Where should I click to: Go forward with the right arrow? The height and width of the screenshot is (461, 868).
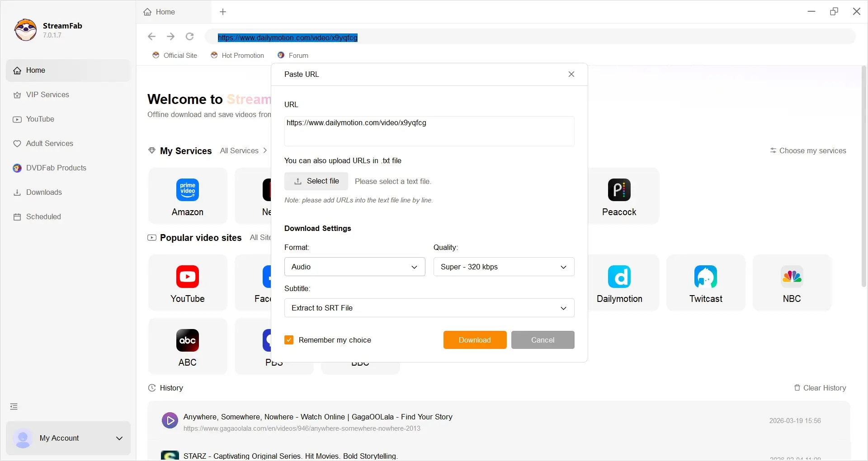[x=171, y=37]
